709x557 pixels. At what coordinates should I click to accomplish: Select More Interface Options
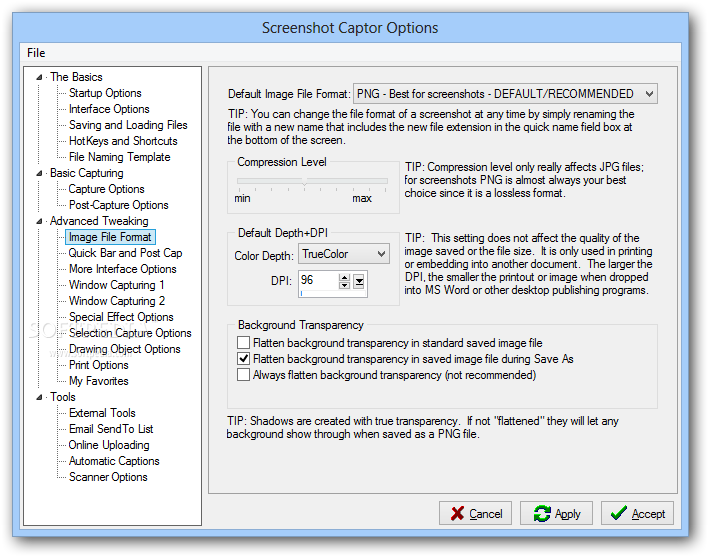[x=123, y=269]
